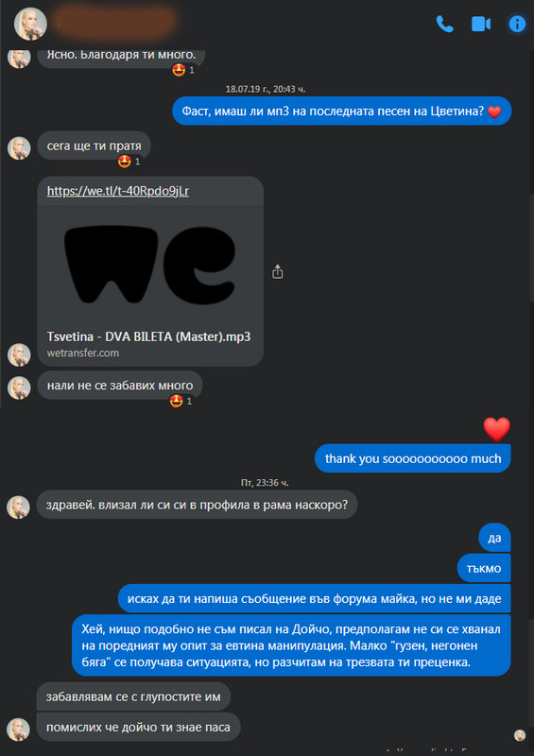The width and height of the screenshot is (534, 756).
Task: Click heart-eyes reaction under 'Ясно. Благодаря ти много.'
Action: [179, 70]
